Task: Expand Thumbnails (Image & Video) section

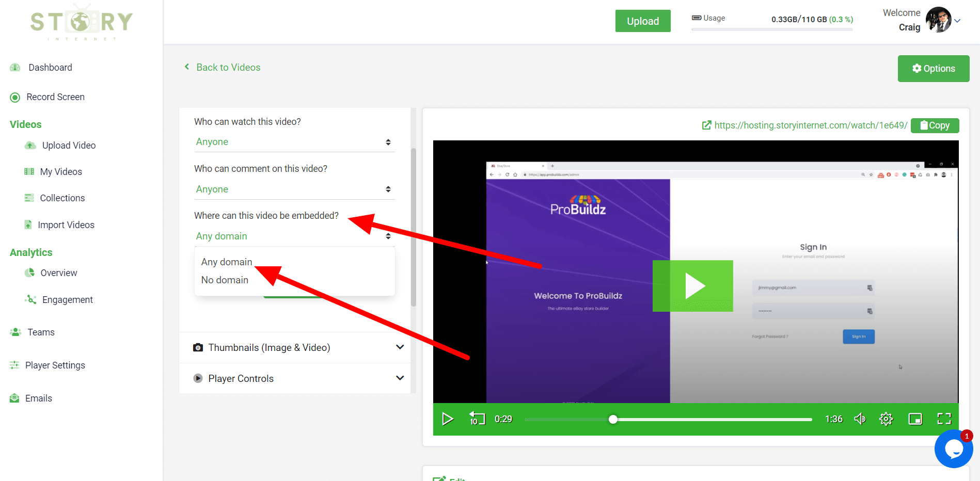Action: (295, 348)
